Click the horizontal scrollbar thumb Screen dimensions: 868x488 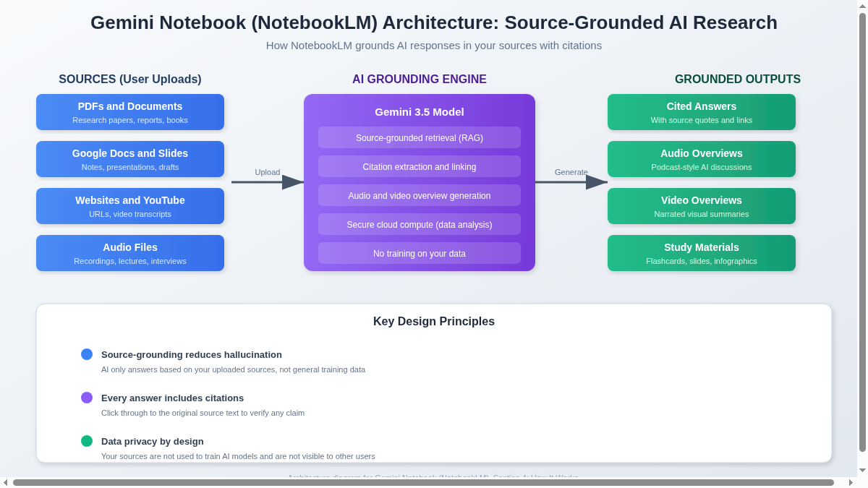423,482
